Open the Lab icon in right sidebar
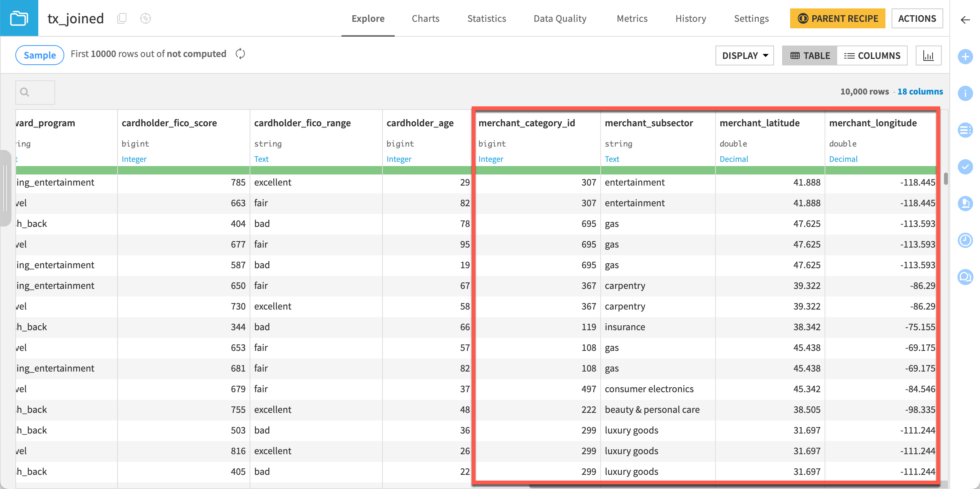The image size is (980, 489). click(x=965, y=204)
